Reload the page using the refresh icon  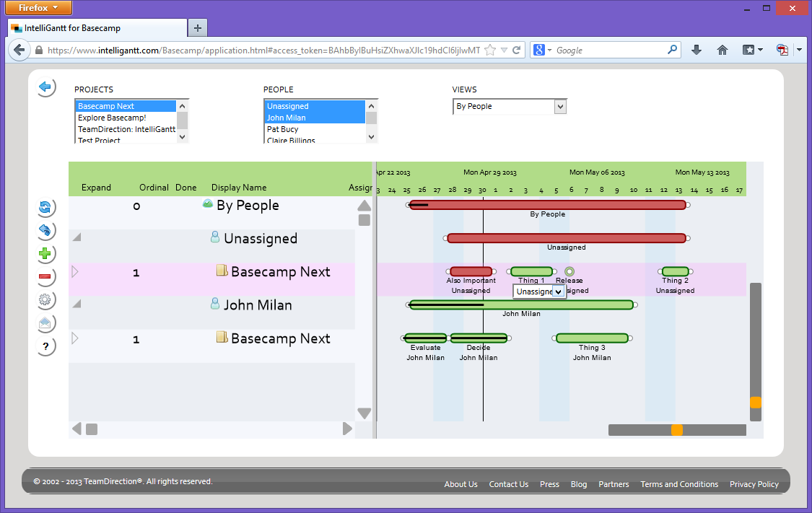tap(516, 51)
